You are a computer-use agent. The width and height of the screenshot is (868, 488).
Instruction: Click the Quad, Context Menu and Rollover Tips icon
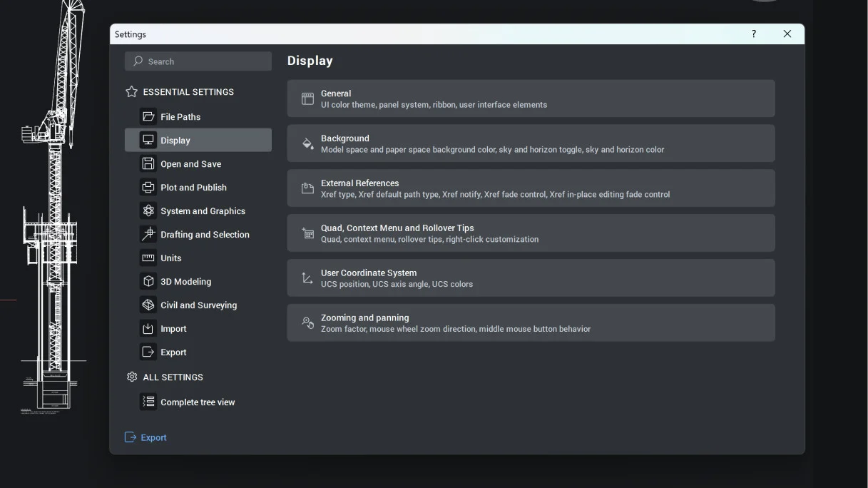307,233
